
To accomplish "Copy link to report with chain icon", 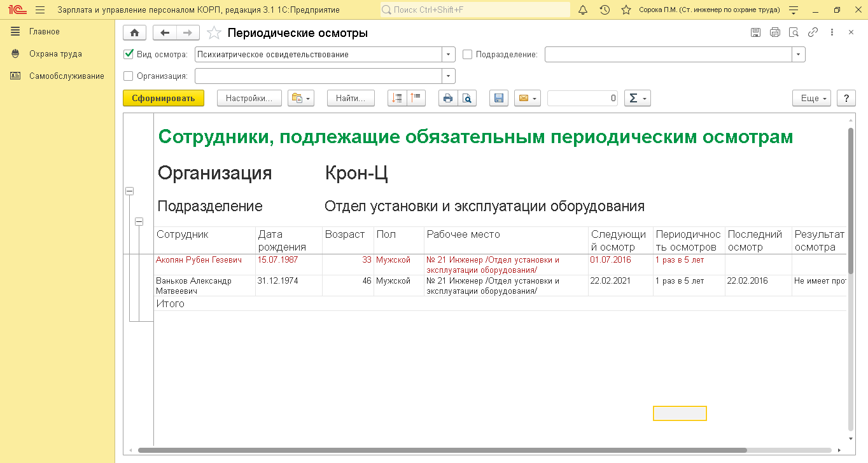I will click(x=813, y=32).
